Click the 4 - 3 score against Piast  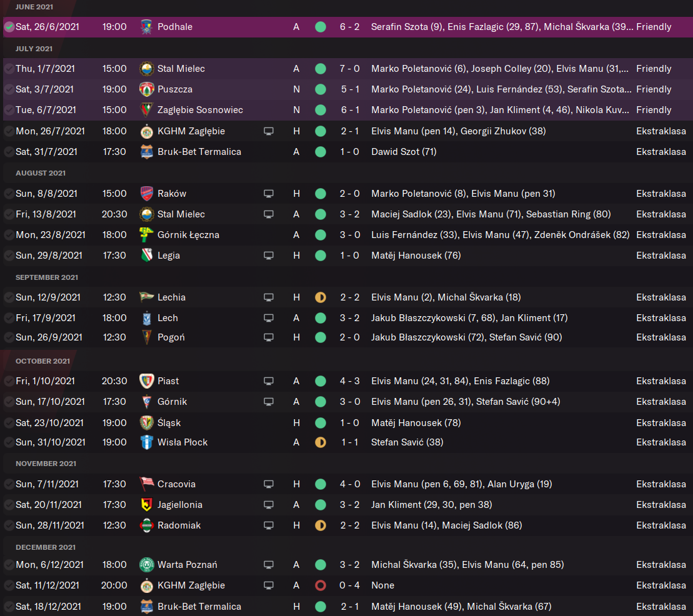349,381
